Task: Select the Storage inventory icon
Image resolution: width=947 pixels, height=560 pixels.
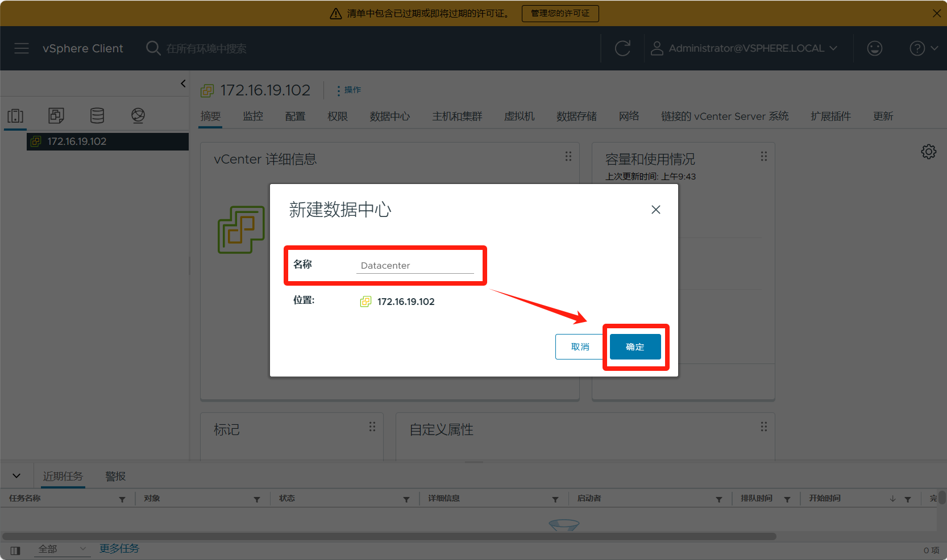Action: 97,116
